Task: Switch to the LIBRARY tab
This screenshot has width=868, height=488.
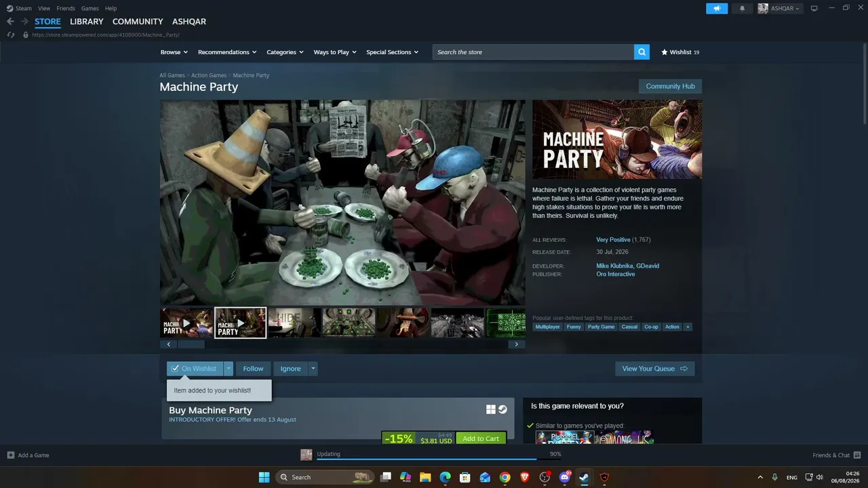Action: click(87, 22)
